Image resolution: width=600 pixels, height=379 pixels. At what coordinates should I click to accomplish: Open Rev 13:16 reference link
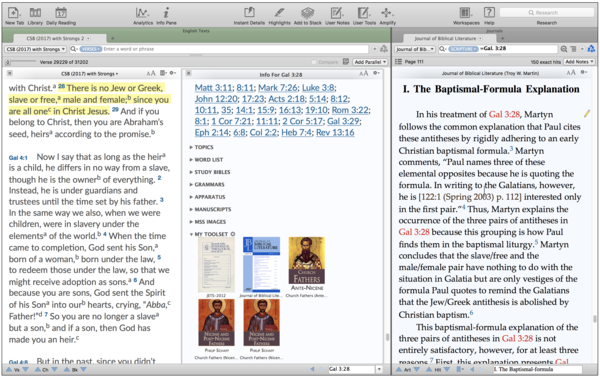pos(335,132)
